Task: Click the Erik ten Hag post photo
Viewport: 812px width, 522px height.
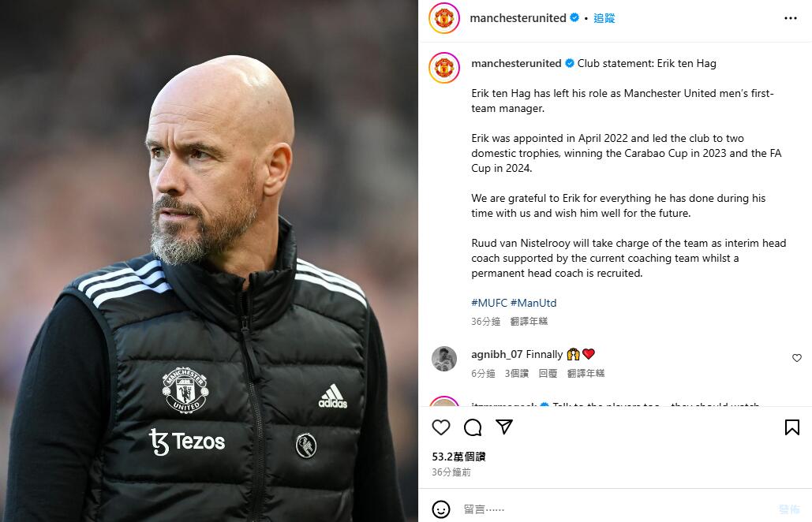Action: tap(208, 261)
